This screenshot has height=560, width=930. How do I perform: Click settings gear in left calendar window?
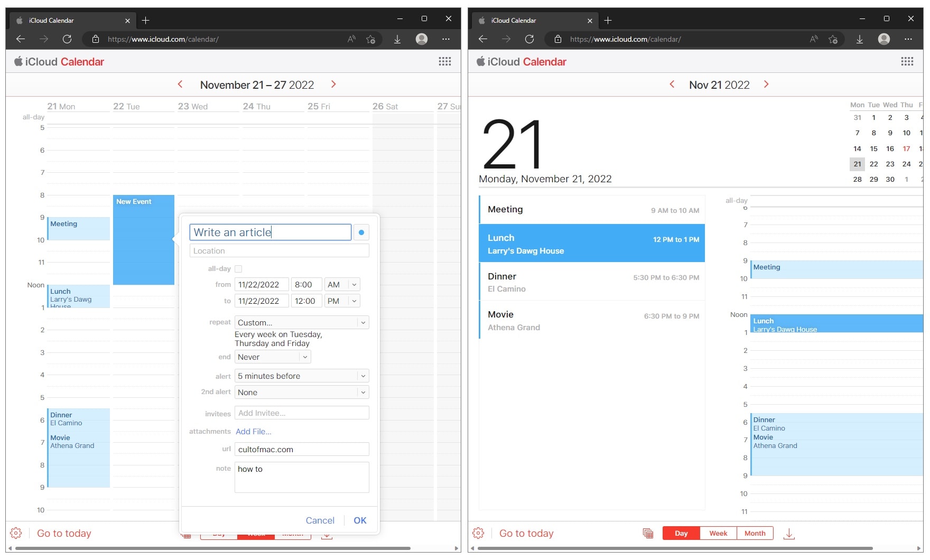tap(16, 533)
